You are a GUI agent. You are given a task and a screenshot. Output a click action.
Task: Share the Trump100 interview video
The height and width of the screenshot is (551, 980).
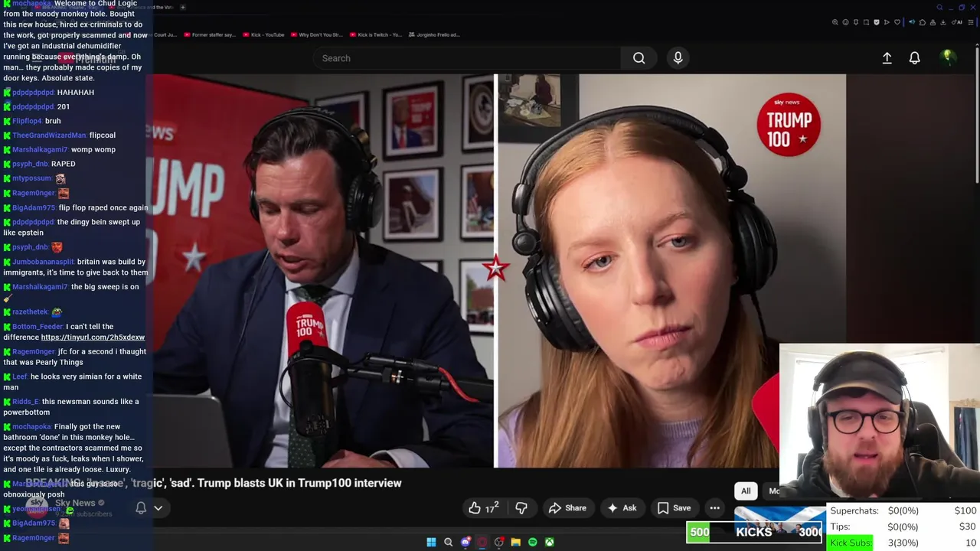(x=567, y=508)
